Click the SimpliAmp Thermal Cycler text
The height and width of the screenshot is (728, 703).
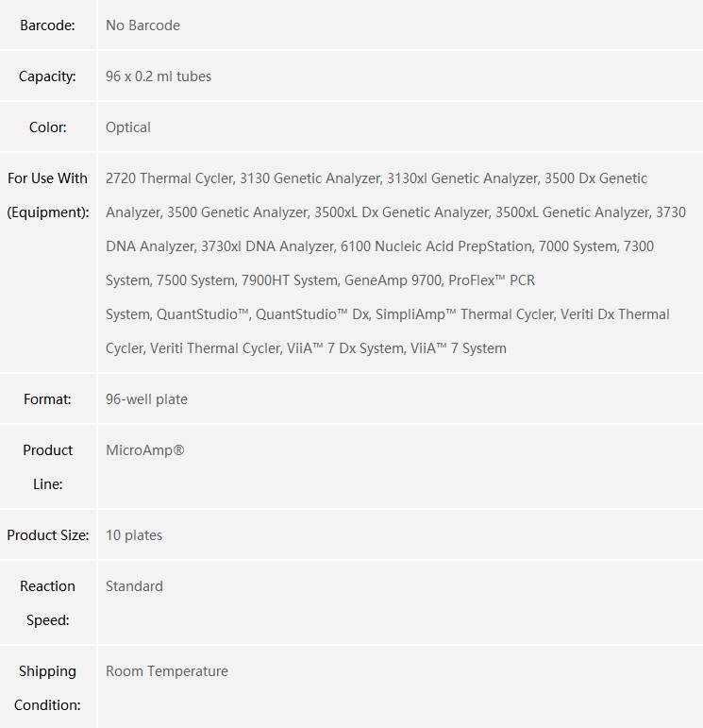465,314
